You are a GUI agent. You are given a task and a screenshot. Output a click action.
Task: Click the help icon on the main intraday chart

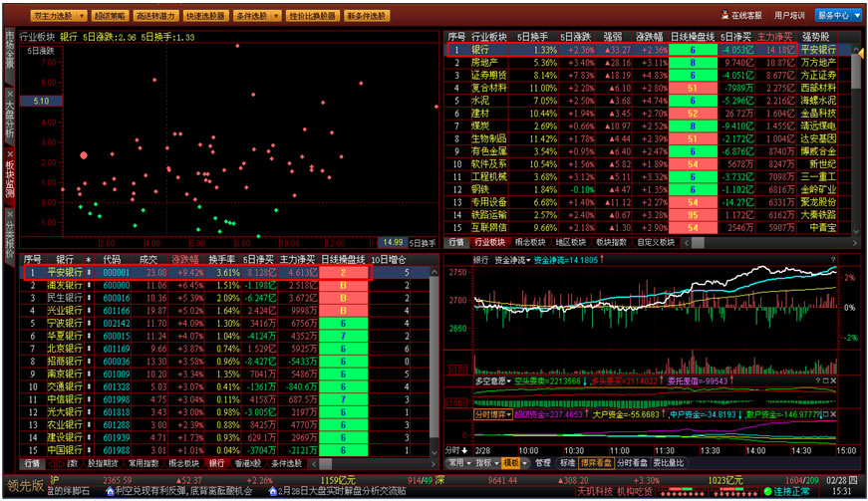click(x=833, y=259)
